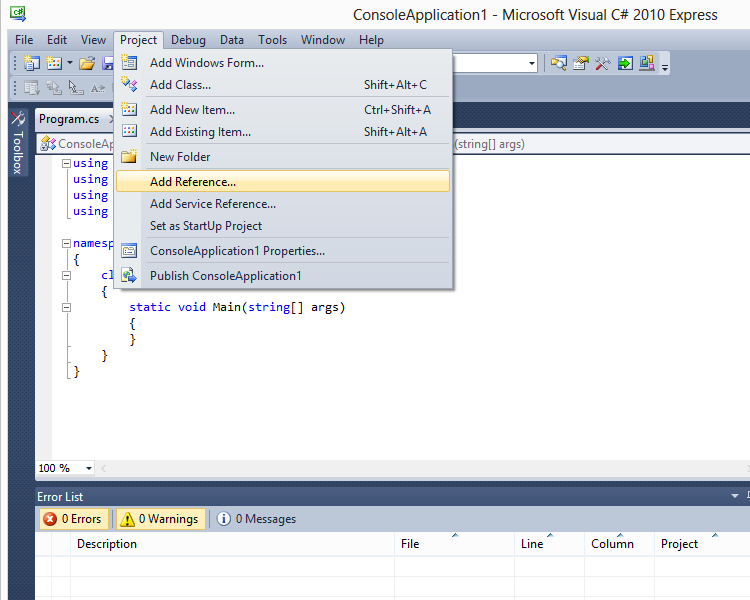Open the Data menu

click(232, 40)
